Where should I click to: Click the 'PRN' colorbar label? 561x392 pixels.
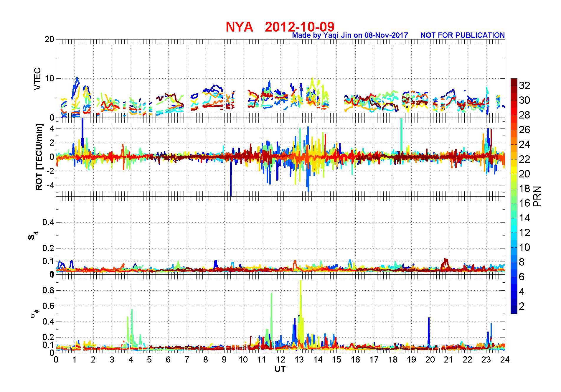point(537,196)
